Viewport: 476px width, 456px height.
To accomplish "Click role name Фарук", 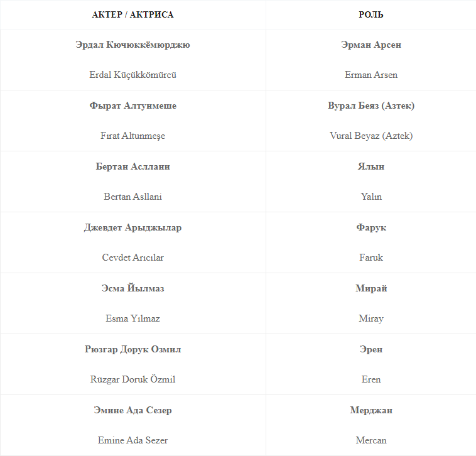I will [371, 227].
